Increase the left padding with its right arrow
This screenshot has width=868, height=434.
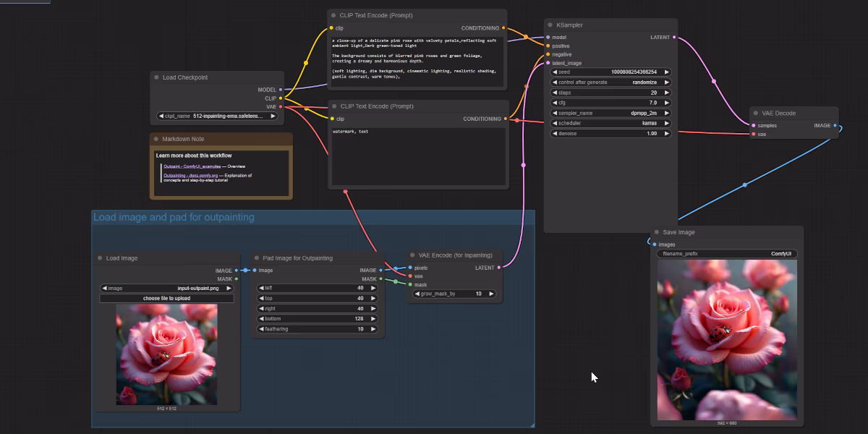[373, 288]
